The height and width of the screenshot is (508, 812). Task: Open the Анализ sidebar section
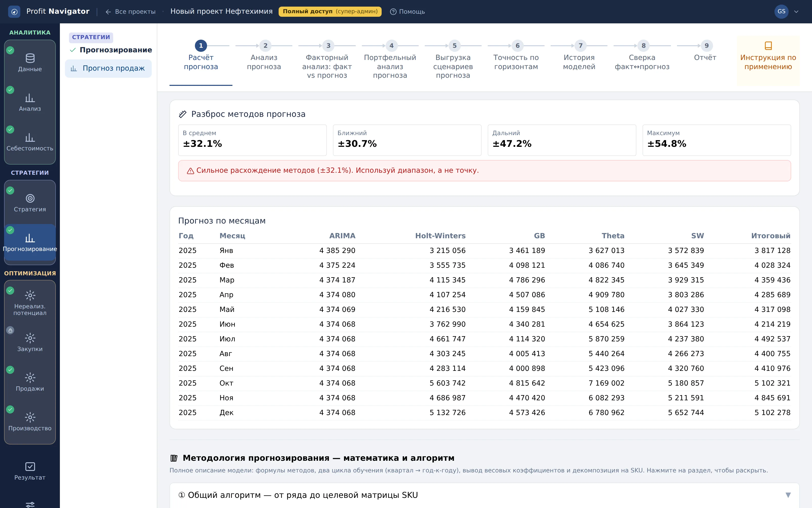[x=30, y=102]
